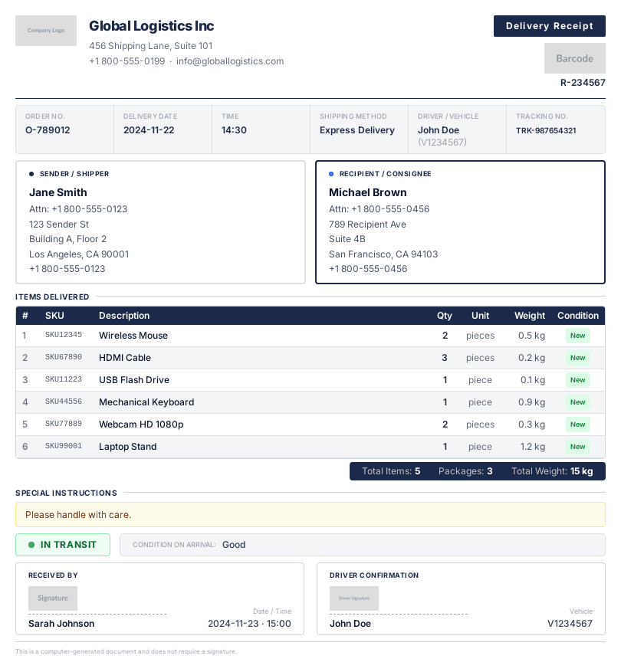
Task: Click the Received By signature image
Action: (53, 598)
